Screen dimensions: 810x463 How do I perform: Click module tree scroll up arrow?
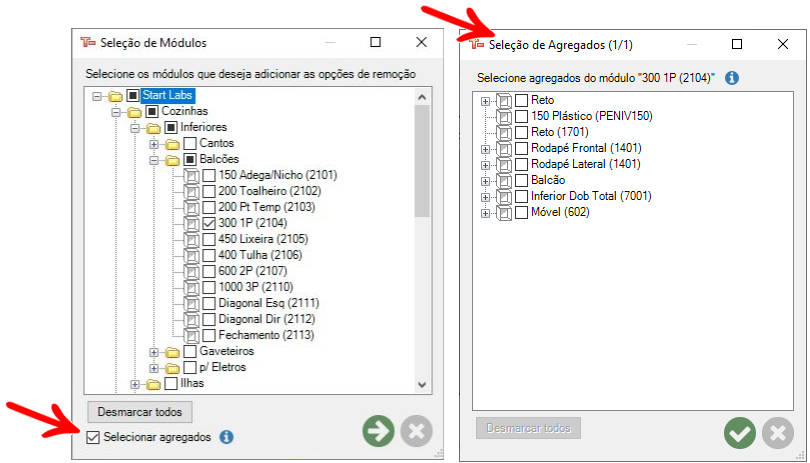tap(422, 97)
